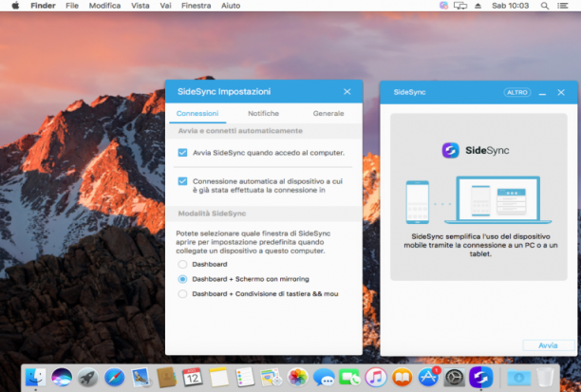Open the Vai menu

pos(165,6)
